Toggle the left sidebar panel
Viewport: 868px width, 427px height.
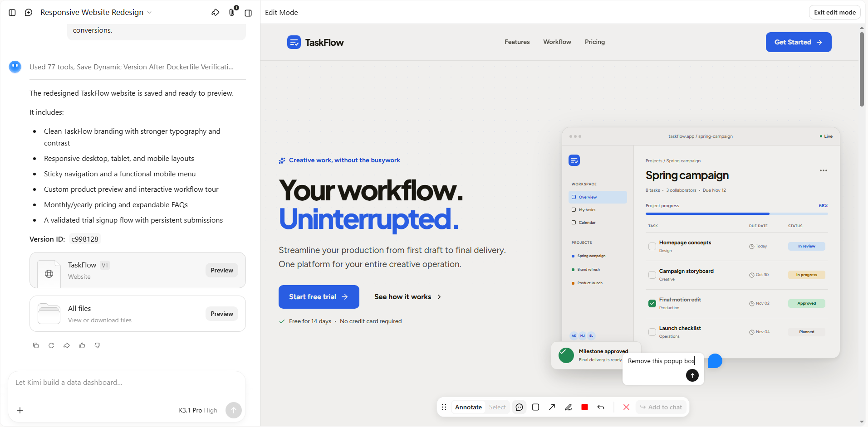12,12
